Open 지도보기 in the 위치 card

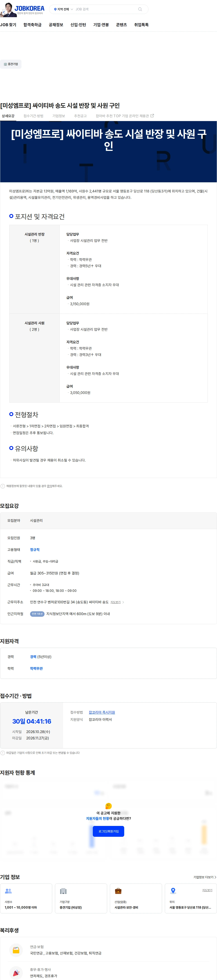(207, 890)
